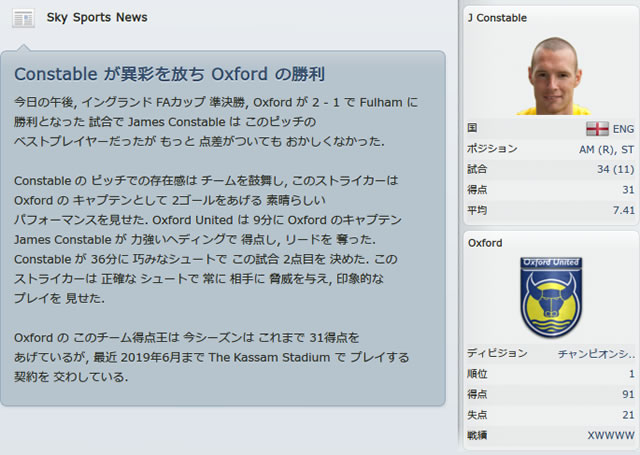640x455 pixels.
Task: Click the appearances value '34 (11)'
Action: point(616,169)
